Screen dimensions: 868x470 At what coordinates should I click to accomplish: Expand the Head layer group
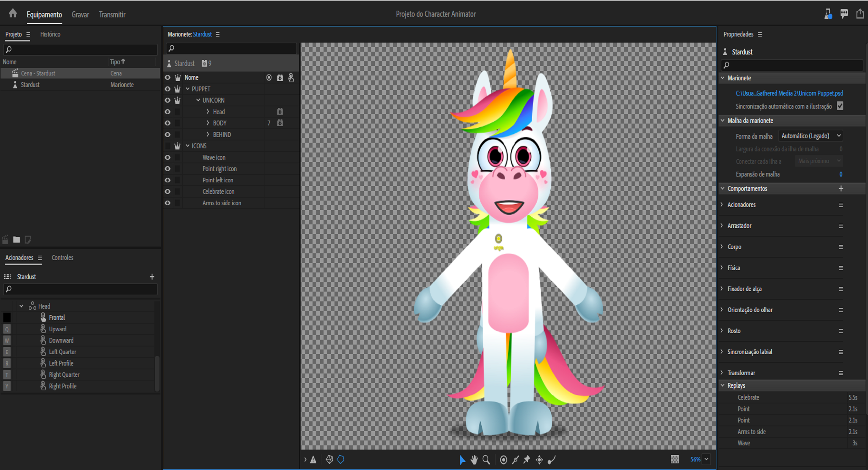pyautogui.click(x=208, y=111)
